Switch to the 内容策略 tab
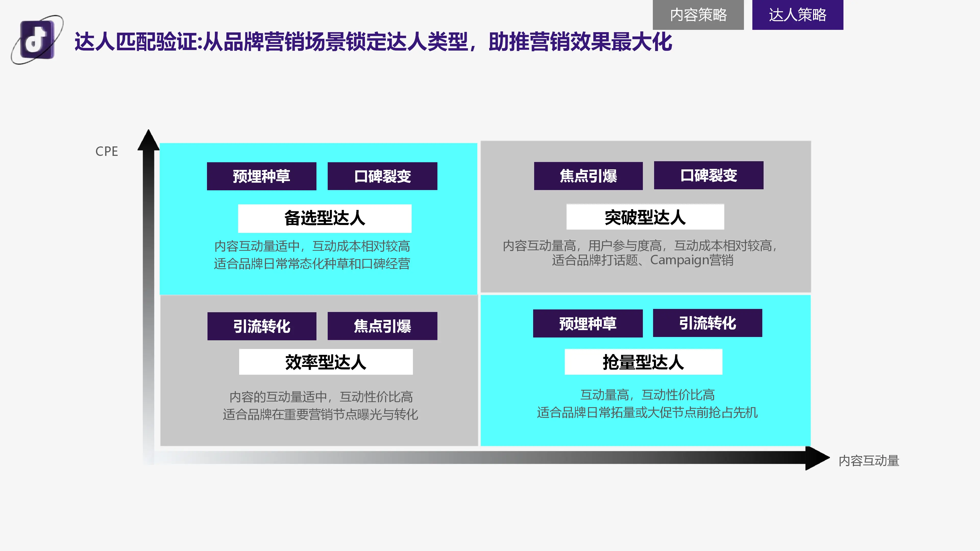980x551 pixels. coord(698,15)
